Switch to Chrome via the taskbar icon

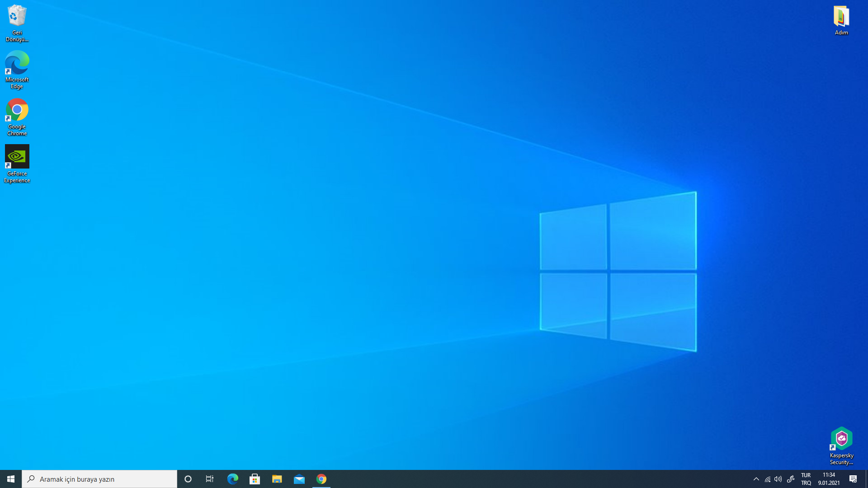(x=321, y=479)
